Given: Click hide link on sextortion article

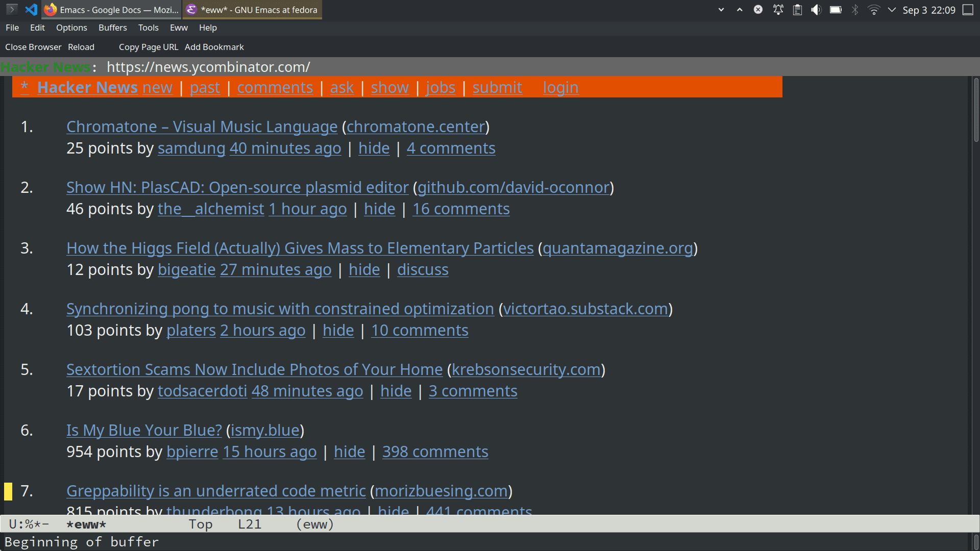Looking at the screenshot, I should click(396, 390).
